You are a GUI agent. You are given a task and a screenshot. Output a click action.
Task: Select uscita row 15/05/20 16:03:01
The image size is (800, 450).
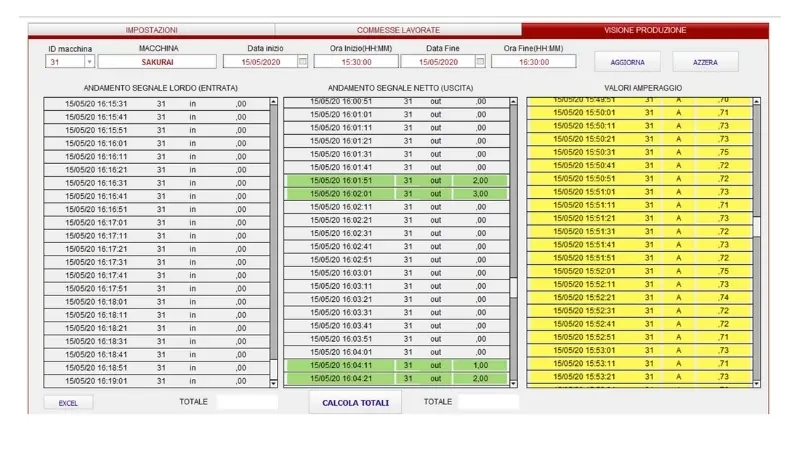[396, 273]
